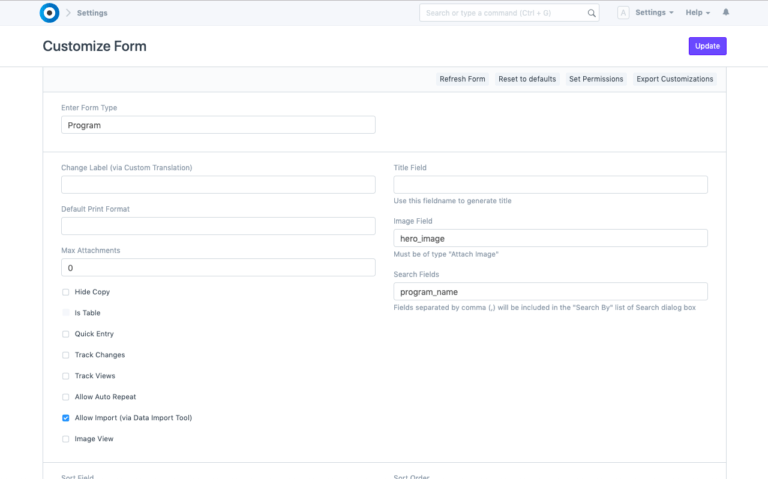
Task: Click the user avatar icon
Action: pos(623,13)
